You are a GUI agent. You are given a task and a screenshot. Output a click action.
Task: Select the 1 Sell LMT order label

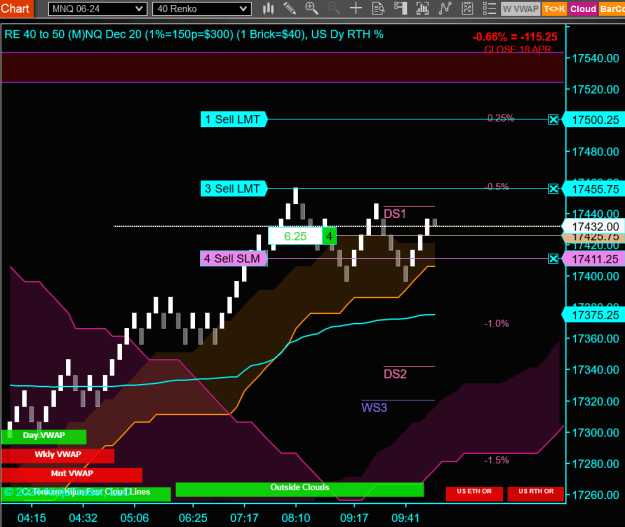[233, 119]
